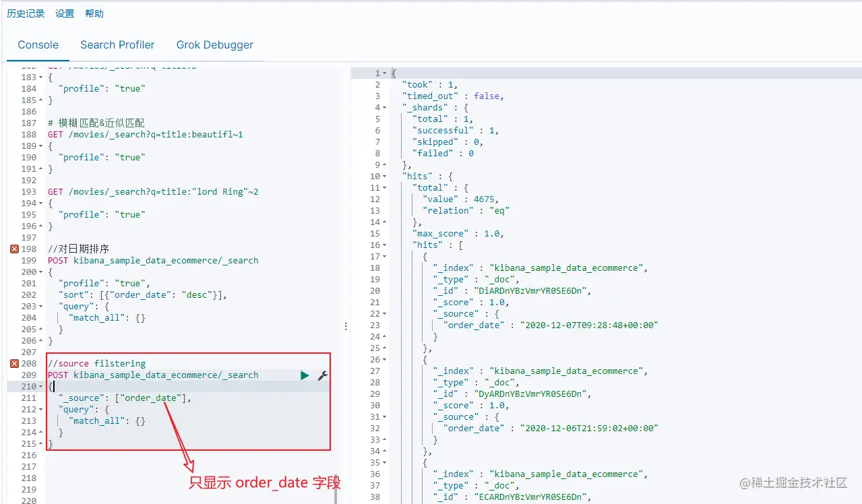Viewport: 862px width, 504px height.
Task: Click the "skipped" : 0 response line
Action: (x=448, y=141)
